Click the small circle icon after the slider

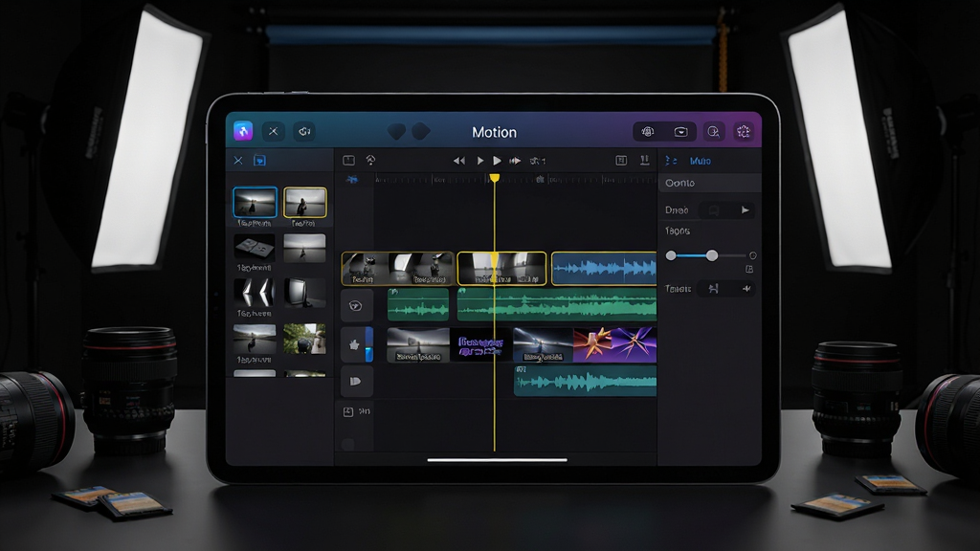[x=752, y=255]
